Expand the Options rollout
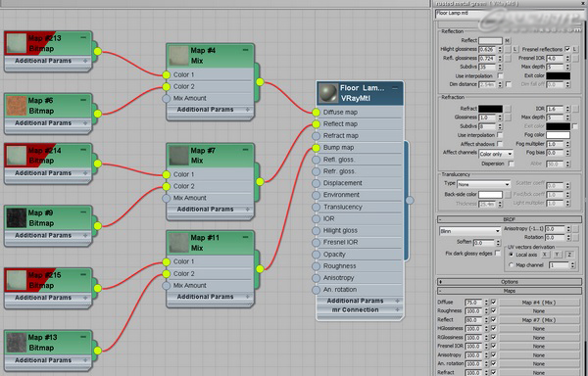Image resolution: width=588 pixels, height=376 pixels. pyautogui.click(x=509, y=282)
